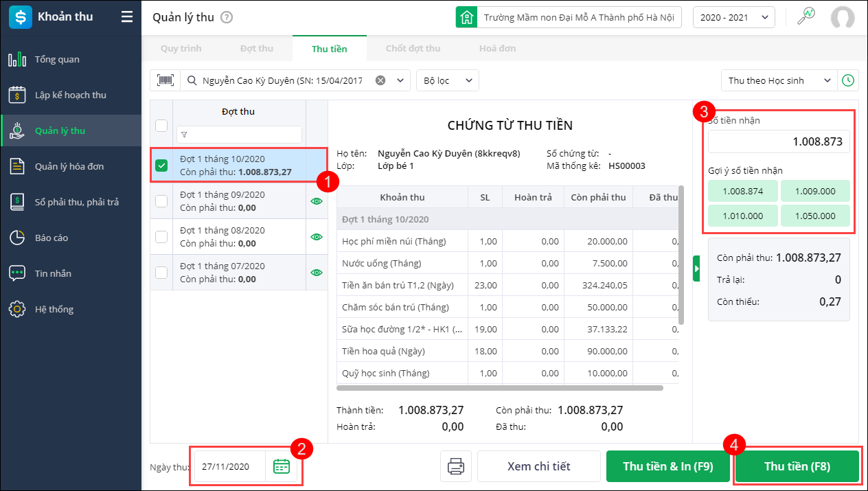The height and width of the screenshot is (491, 868).
Task: Open the Hoá đơn tab
Action: 498,49
